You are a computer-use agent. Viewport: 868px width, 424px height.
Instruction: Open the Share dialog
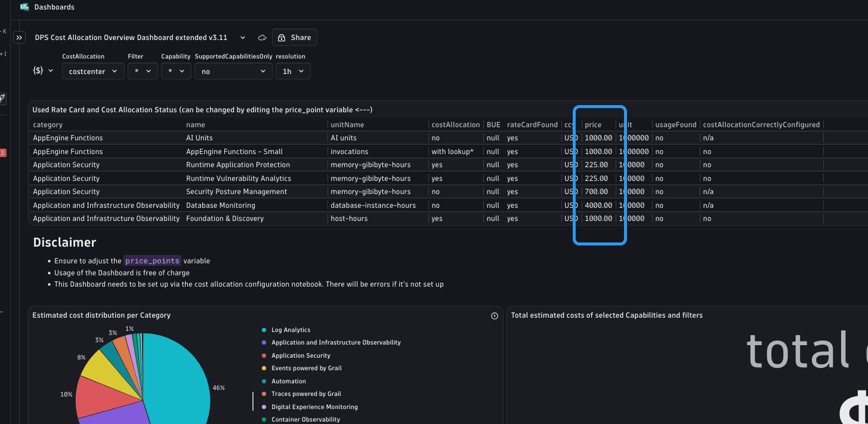[295, 38]
